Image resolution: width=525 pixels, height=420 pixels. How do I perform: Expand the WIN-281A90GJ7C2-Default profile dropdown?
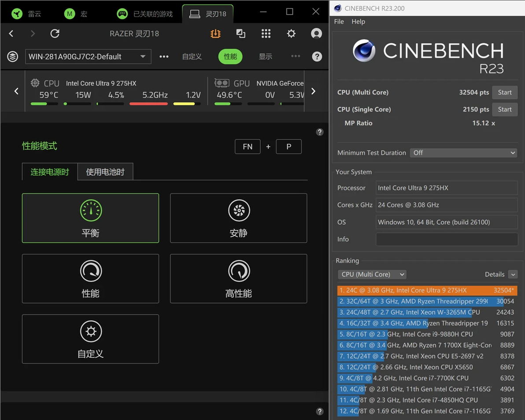pos(88,56)
